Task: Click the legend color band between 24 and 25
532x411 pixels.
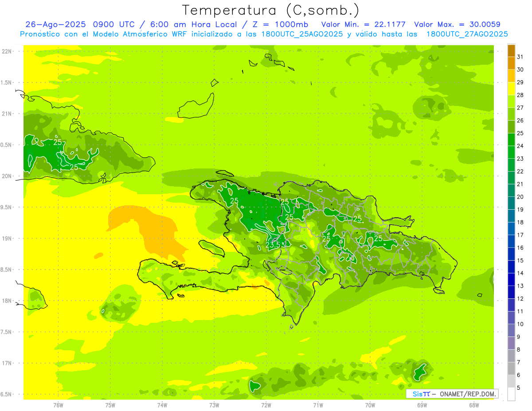Action: pos(511,139)
